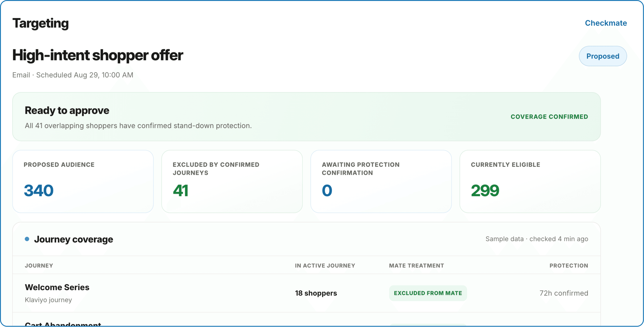The height and width of the screenshot is (327, 644).
Task: Click the EXCLUDED FROM MATE badge for Welcome Series
Action: [428, 293]
